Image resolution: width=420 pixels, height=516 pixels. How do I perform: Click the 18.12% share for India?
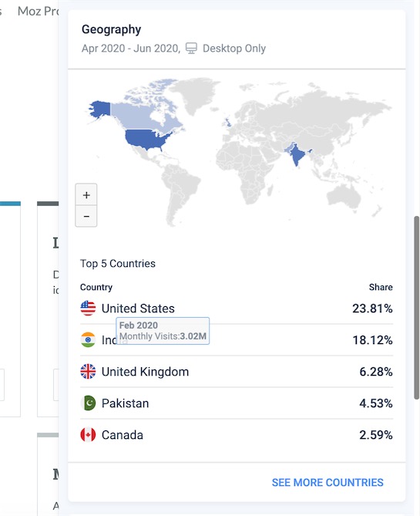click(372, 340)
